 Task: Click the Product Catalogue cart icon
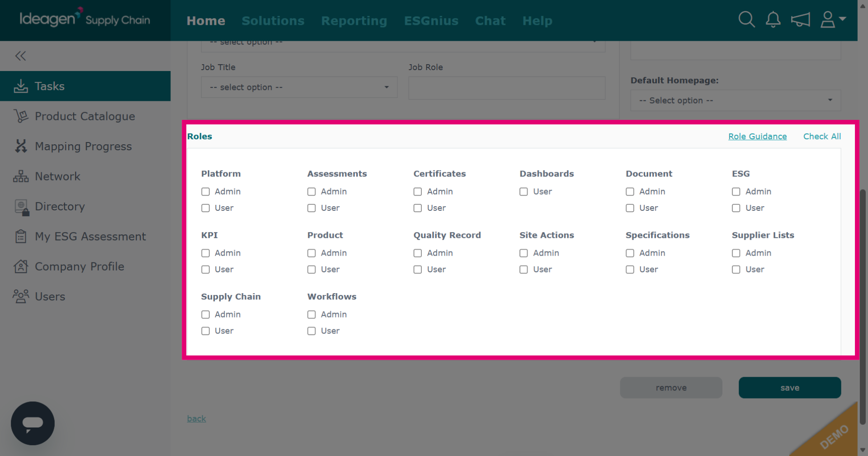coord(21,116)
